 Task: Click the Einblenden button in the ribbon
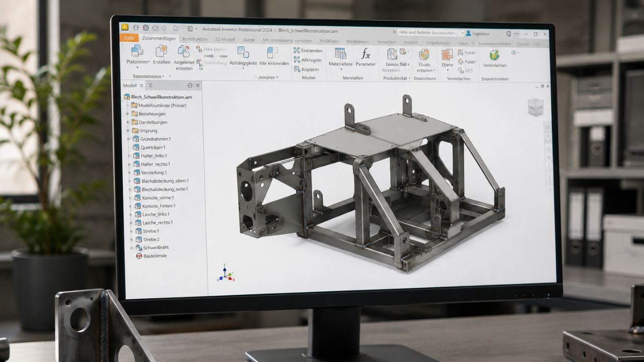[x=308, y=51]
